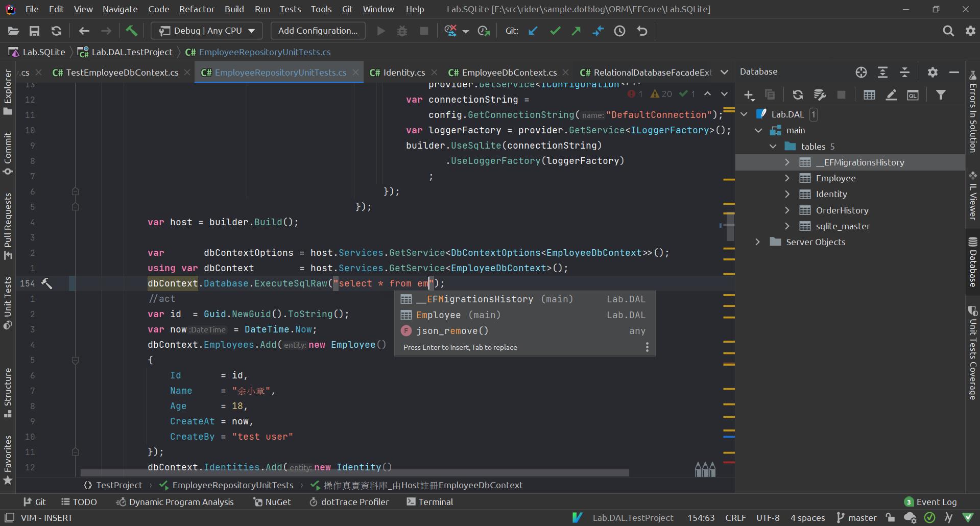Open the NuGet tool window button
The height and width of the screenshot is (526, 980).
click(x=272, y=502)
